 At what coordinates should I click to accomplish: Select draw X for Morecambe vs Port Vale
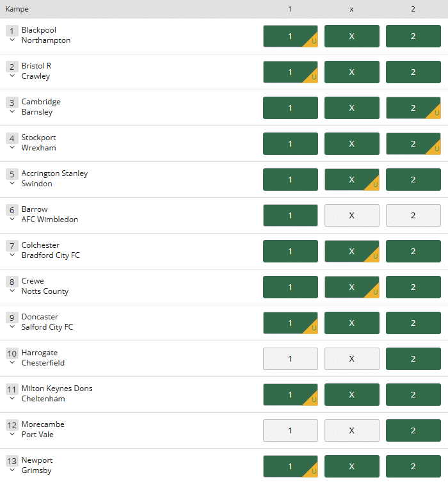coord(352,430)
